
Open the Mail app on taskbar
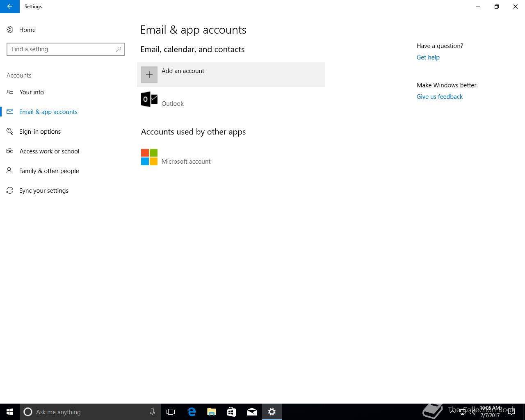252,412
